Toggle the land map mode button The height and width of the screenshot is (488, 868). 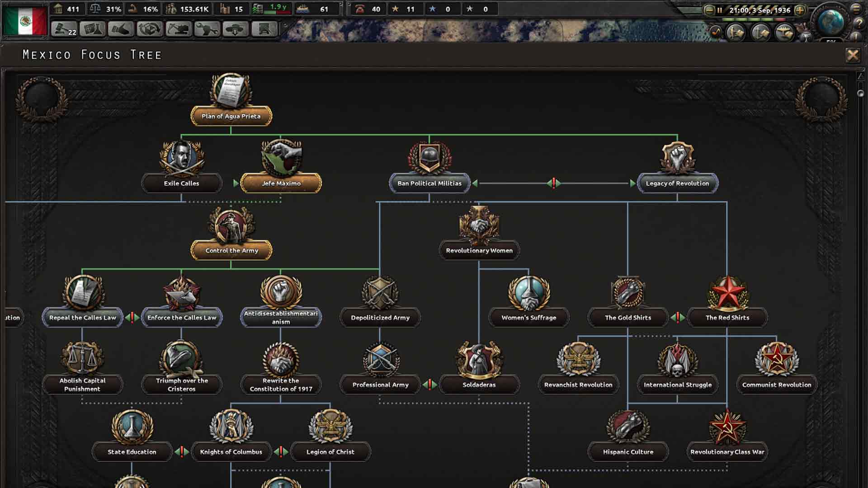[735, 32]
